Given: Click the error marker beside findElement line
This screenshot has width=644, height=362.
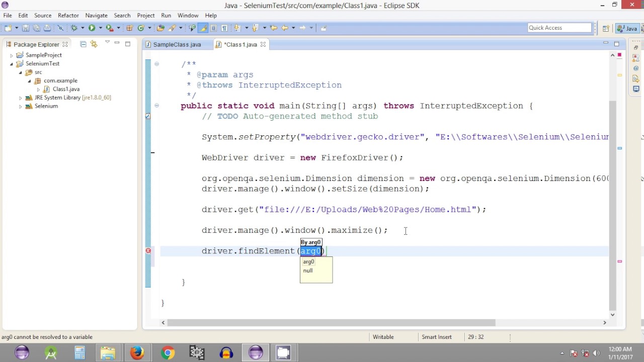Looking at the screenshot, I should (x=148, y=251).
